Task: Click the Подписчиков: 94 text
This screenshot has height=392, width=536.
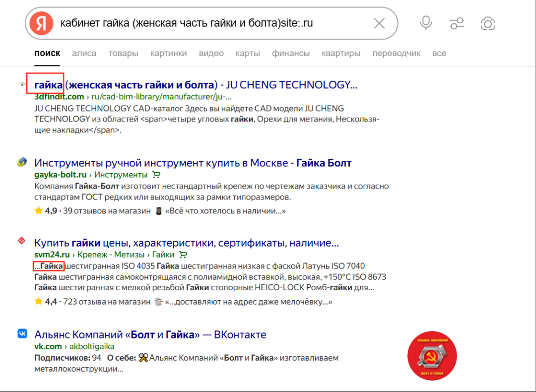Action: tap(67, 358)
